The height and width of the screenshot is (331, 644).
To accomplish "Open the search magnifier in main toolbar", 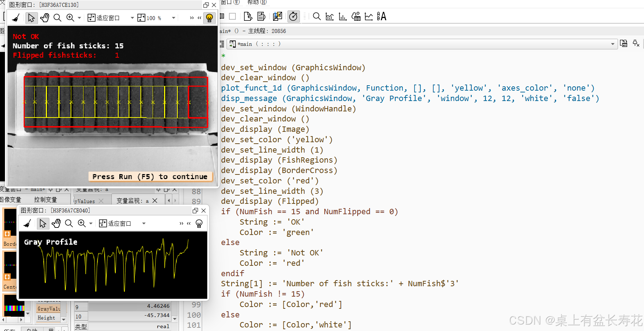I will (x=317, y=16).
